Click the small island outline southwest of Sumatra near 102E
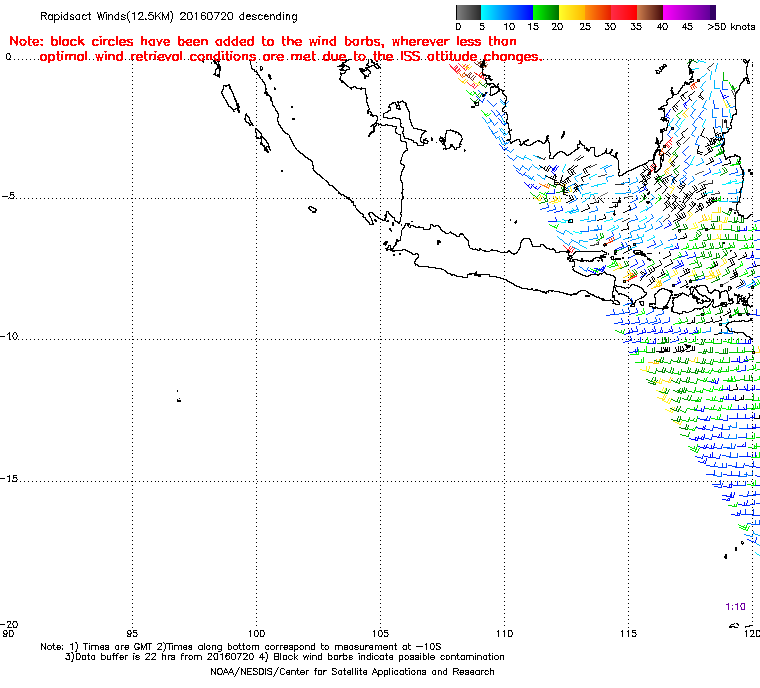 [x=313, y=209]
